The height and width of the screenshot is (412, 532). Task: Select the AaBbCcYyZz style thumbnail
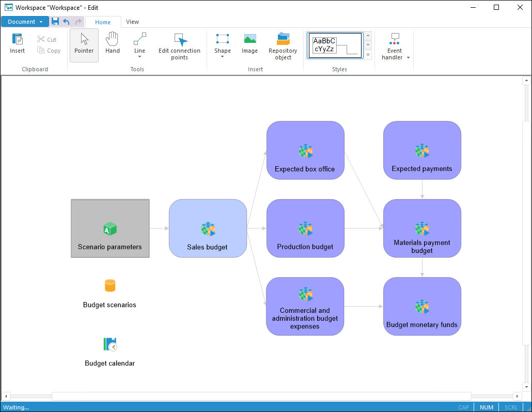click(335, 45)
